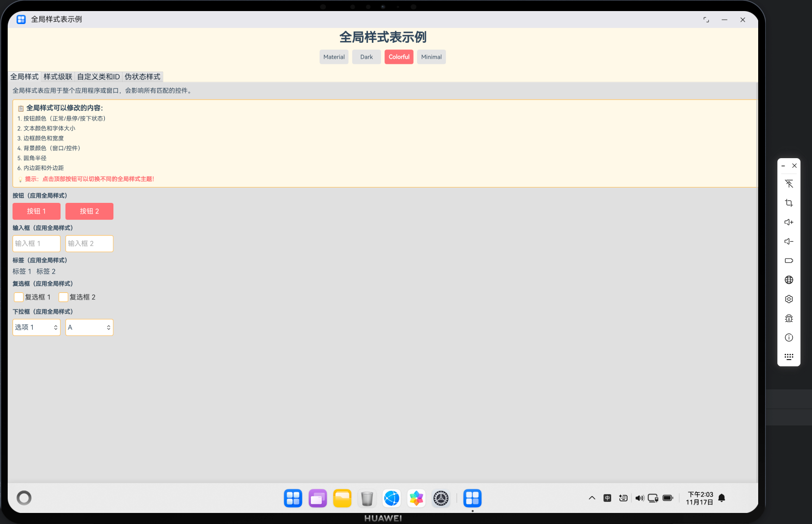Open the trash bin in the dock
The image size is (812, 524).
coord(367,498)
